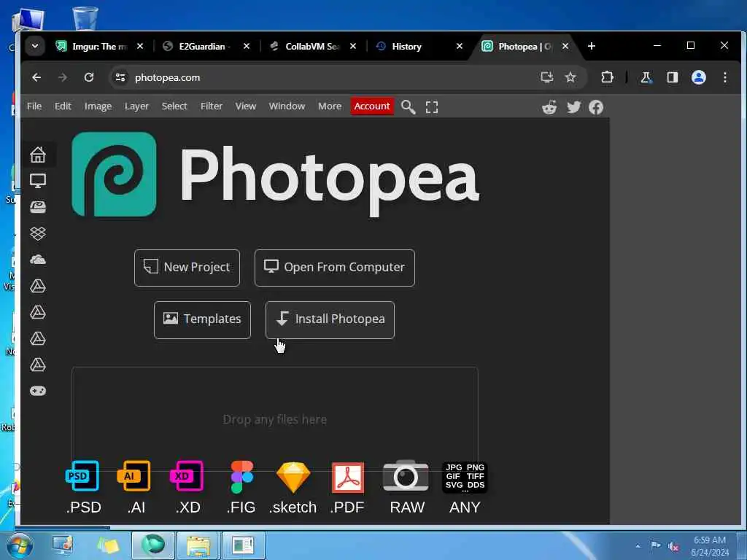Click the magnifier search icon in Photopea menu
The height and width of the screenshot is (560, 747).
[409, 107]
